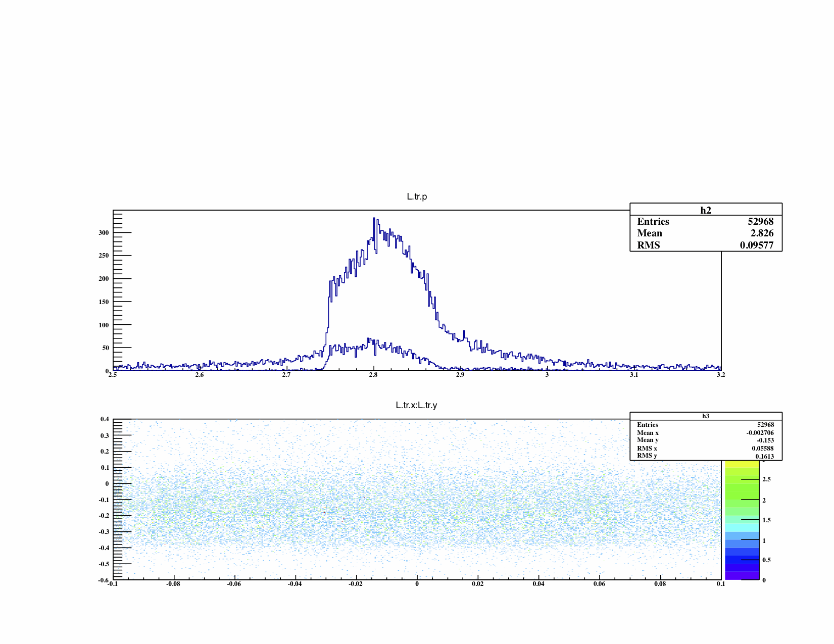This screenshot has height=644, width=834.
Task: Click the -0.02 label on scatter x-axis
Action: (x=356, y=584)
